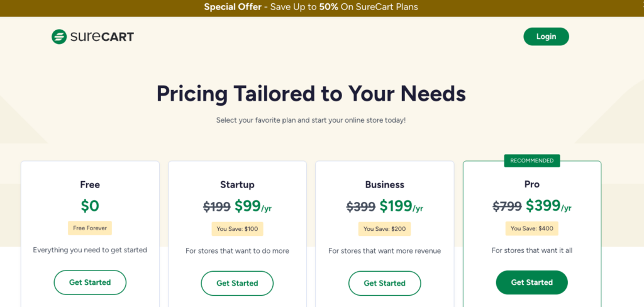Image resolution: width=644 pixels, height=307 pixels.
Task: Get Started with the Free plan
Action: point(90,282)
